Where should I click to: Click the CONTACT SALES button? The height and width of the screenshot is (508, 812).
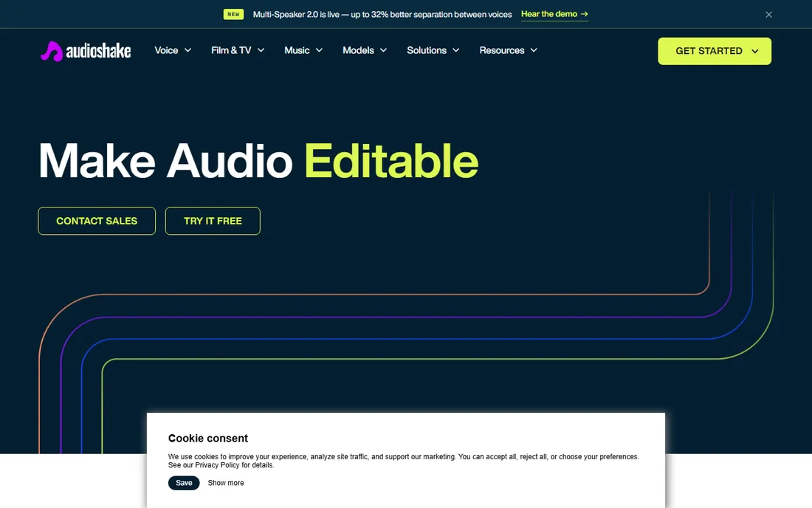click(x=97, y=221)
